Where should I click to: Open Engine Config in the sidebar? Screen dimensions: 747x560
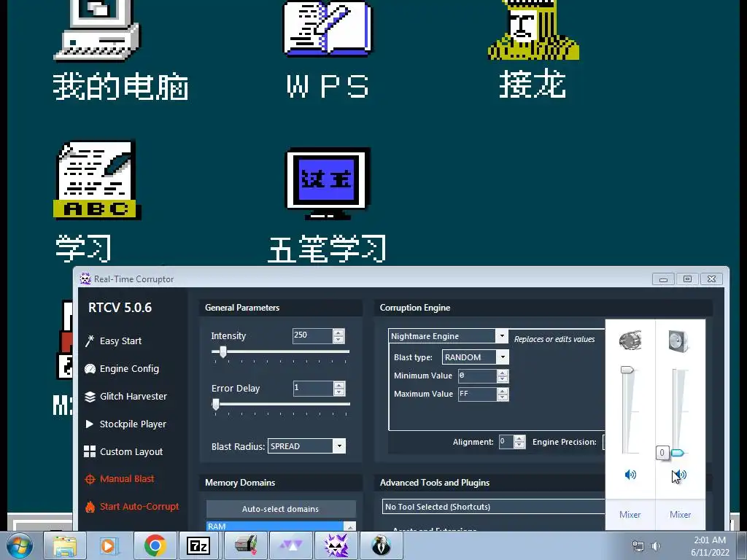pyautogui.click(x=129, y=368)
